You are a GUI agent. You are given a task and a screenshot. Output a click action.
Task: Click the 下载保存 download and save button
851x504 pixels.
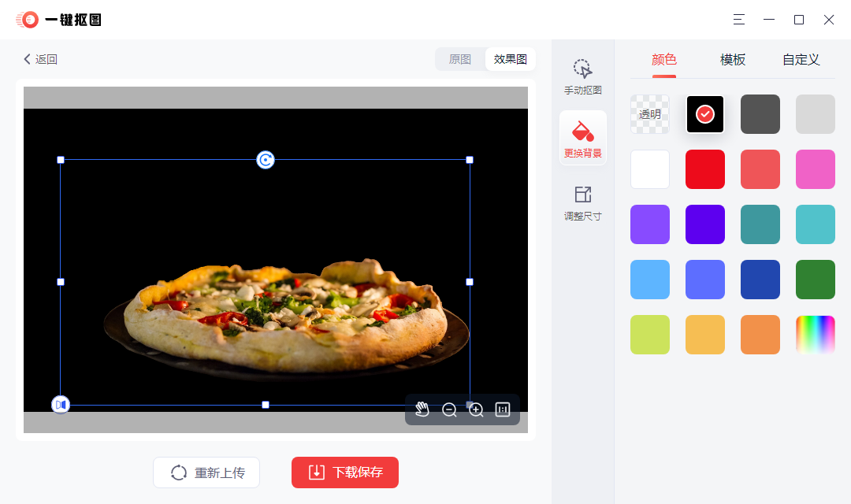coord(344,472)
